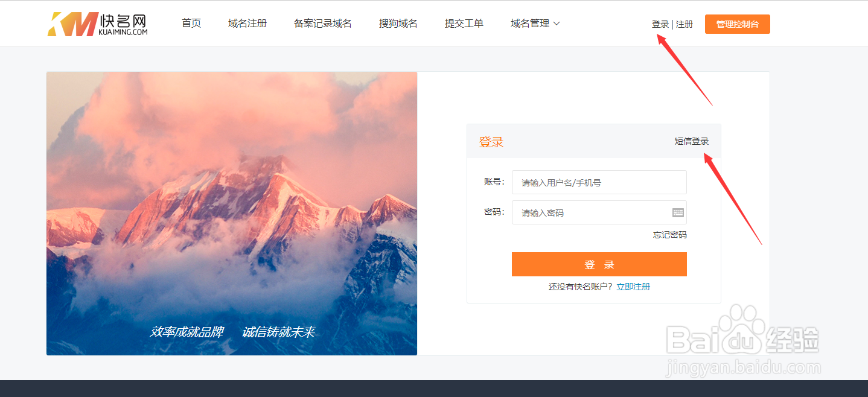Click the 登录 panel title heading
This screenshot has width=868, height=397.
[491, 141]
